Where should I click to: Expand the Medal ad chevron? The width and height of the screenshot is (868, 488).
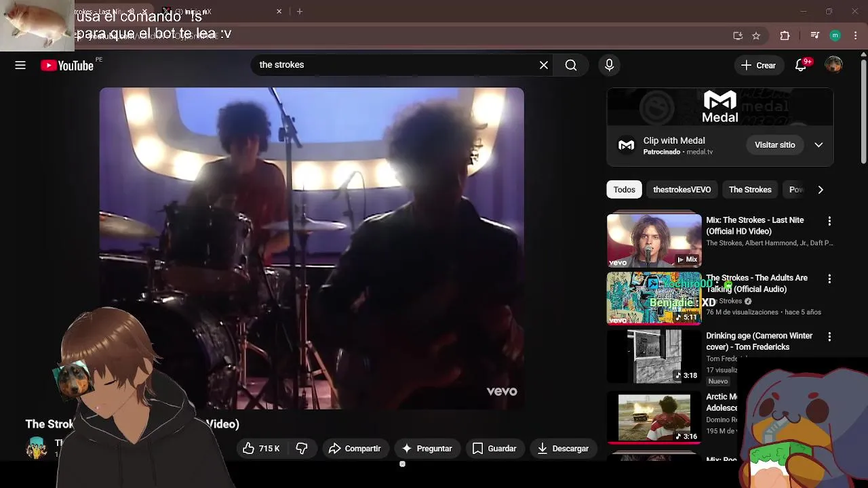pyautogui.click(x=818, y=145)
